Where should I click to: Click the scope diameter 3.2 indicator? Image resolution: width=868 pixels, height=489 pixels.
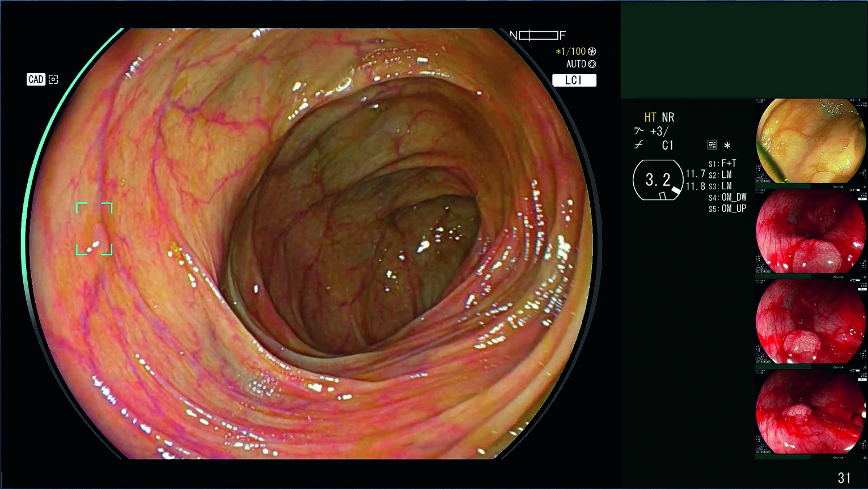coord(658,180)
